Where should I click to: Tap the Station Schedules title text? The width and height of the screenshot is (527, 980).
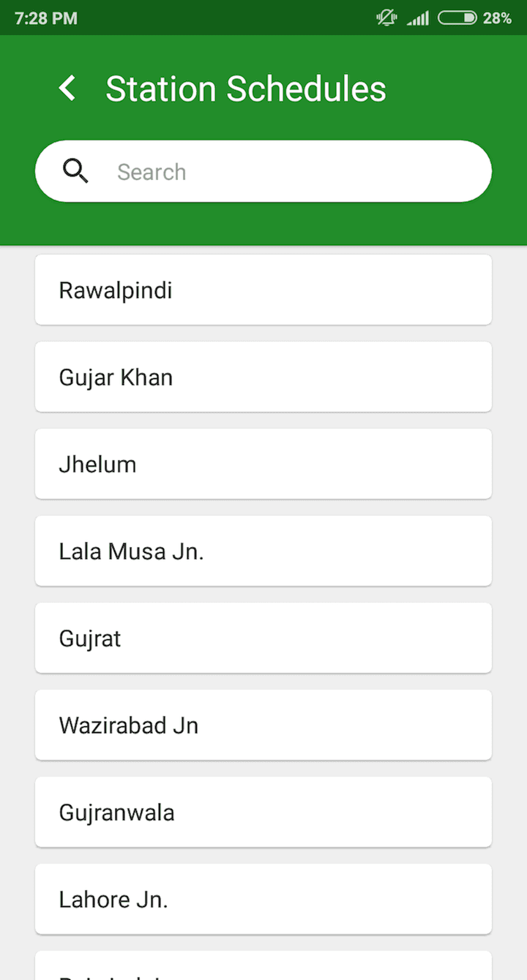246,88
